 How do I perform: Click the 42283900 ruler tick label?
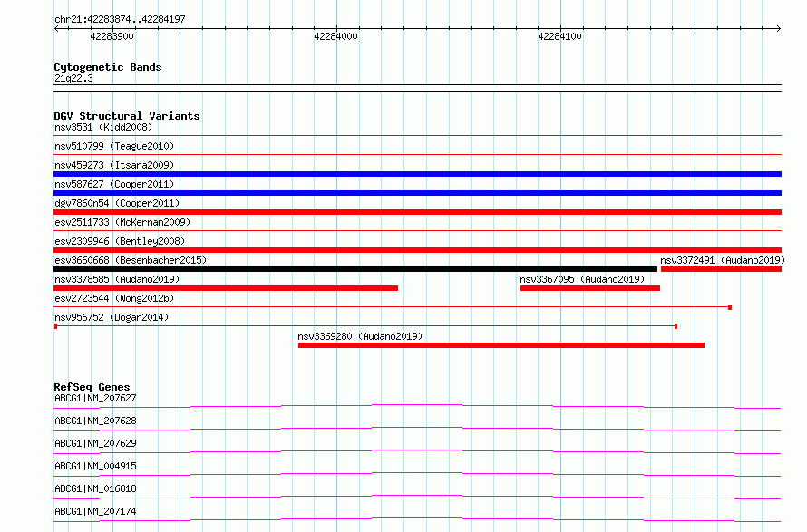[112, 36]
